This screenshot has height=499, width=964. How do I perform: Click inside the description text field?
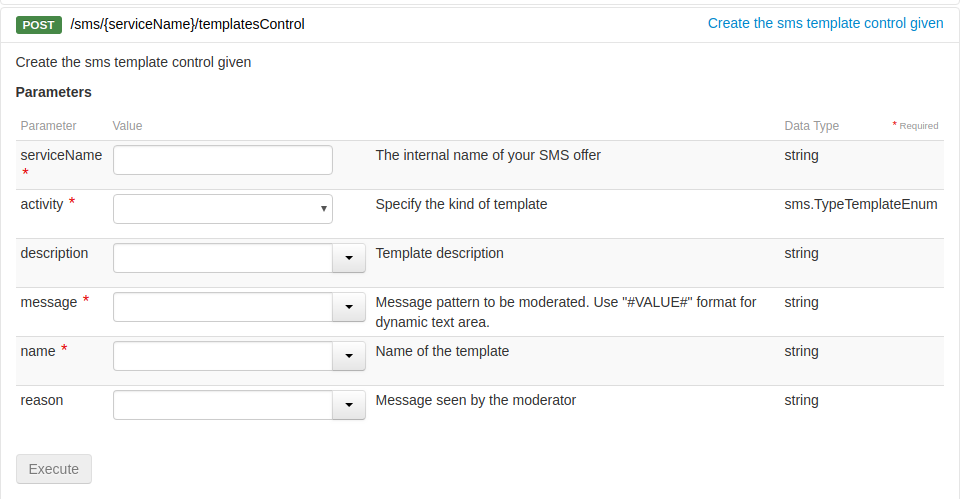(x=222, y=258)
